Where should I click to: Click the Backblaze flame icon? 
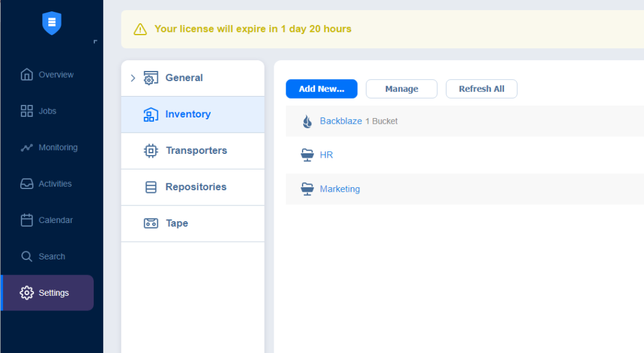coord(307,121)
